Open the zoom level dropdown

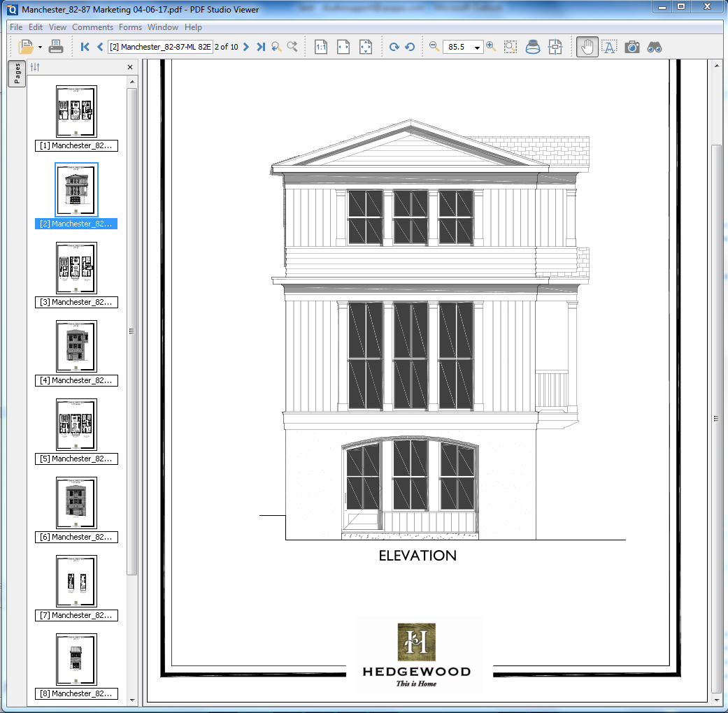(477, 46)
